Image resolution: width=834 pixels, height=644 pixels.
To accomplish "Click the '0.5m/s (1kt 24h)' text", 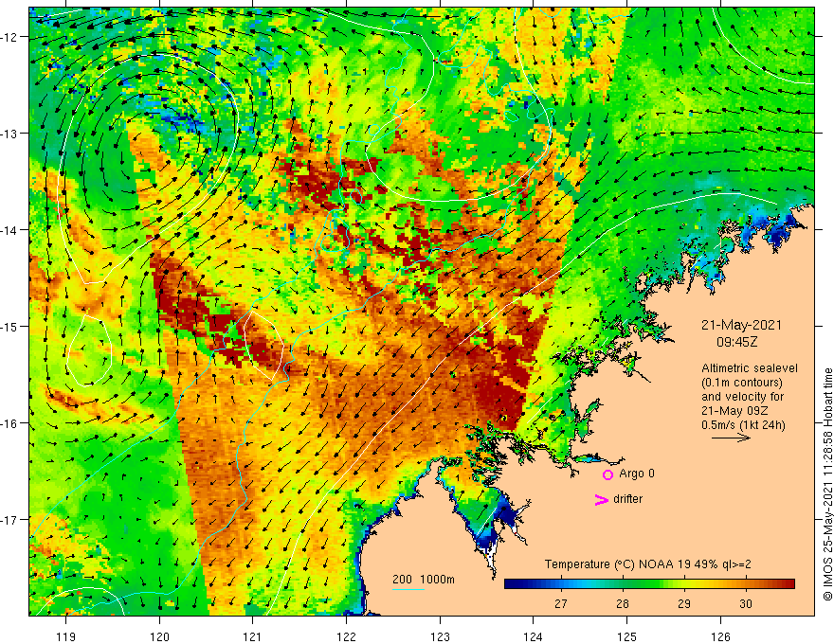I will [743, 425].
